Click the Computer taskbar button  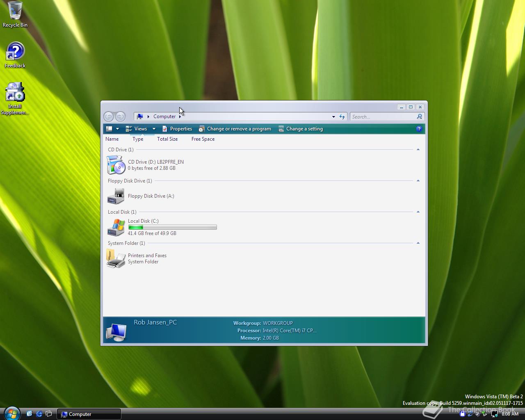[x=89, y=414]
